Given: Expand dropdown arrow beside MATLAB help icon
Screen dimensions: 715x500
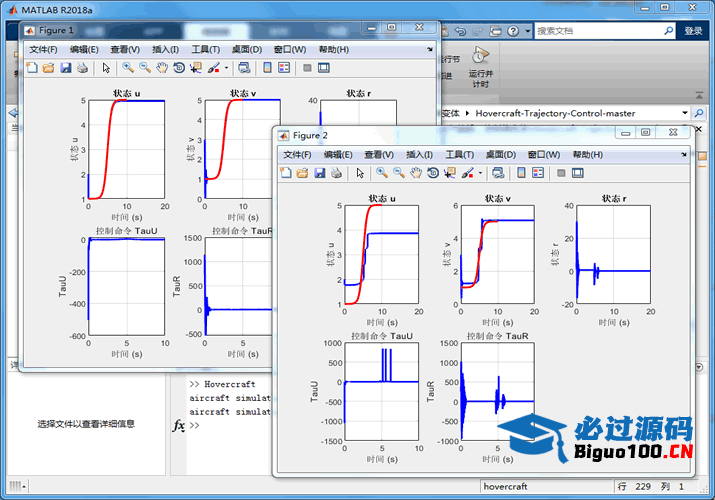Looking at the screenshot, I should click(x=528, y=31).
